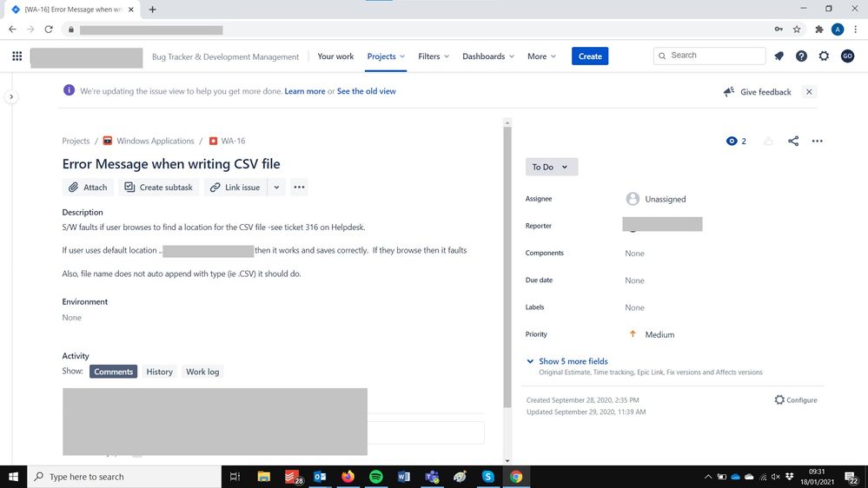868x488 pixels.
Task: Open the Task View taskbar icon
Action: pyautogui.click(x=235, y=477)
